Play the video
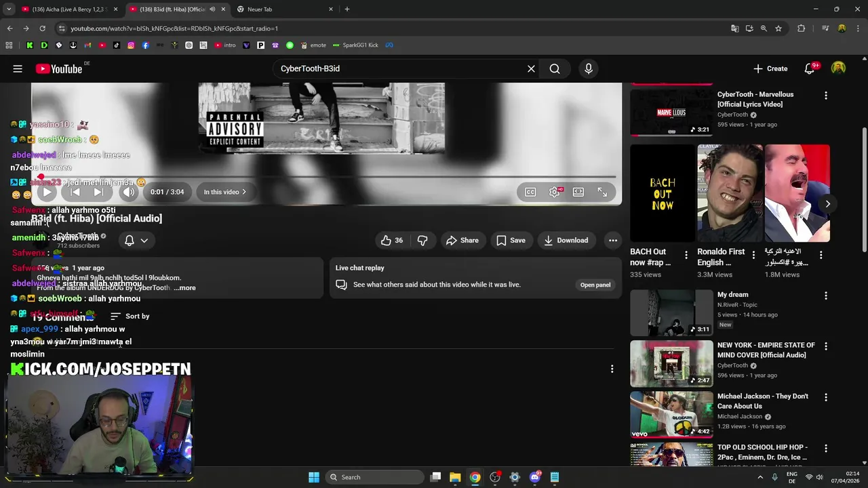 point(47,192)
